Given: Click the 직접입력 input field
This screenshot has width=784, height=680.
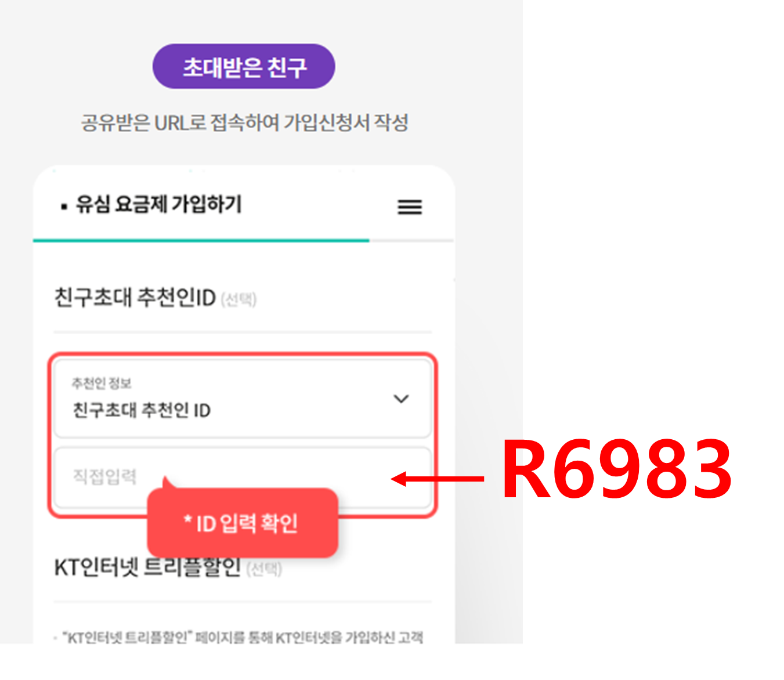Looking at the screenshot, I should [243, 477].
